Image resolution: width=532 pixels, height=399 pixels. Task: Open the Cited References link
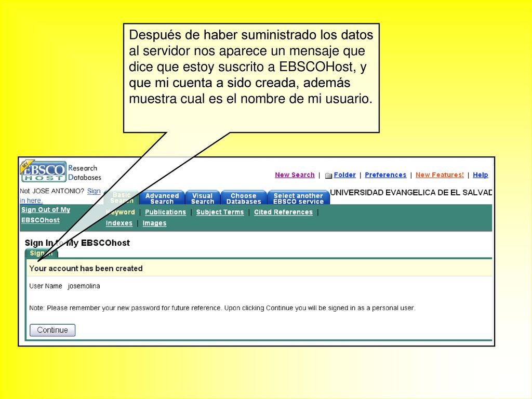[x=283, y=212]
